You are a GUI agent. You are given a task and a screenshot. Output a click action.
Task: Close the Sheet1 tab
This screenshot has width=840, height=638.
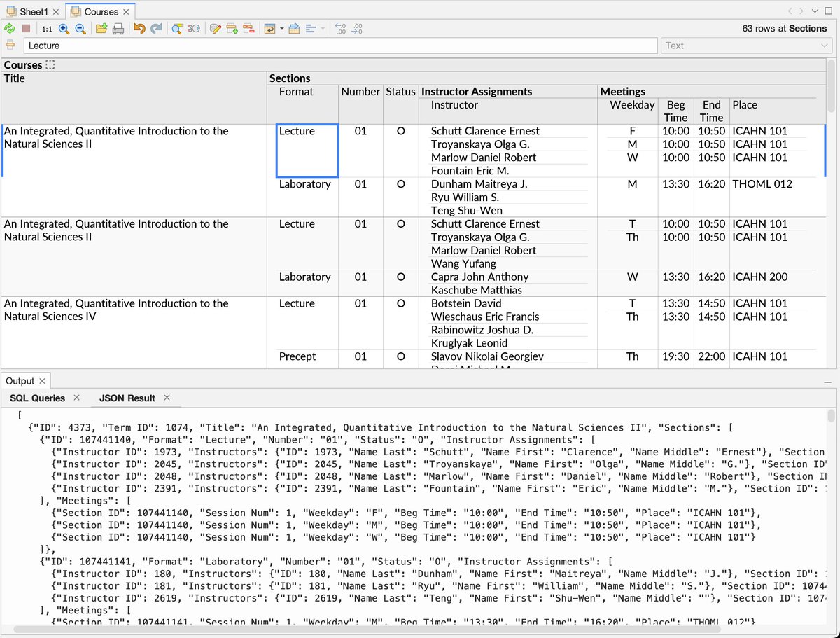click(56, 12)
